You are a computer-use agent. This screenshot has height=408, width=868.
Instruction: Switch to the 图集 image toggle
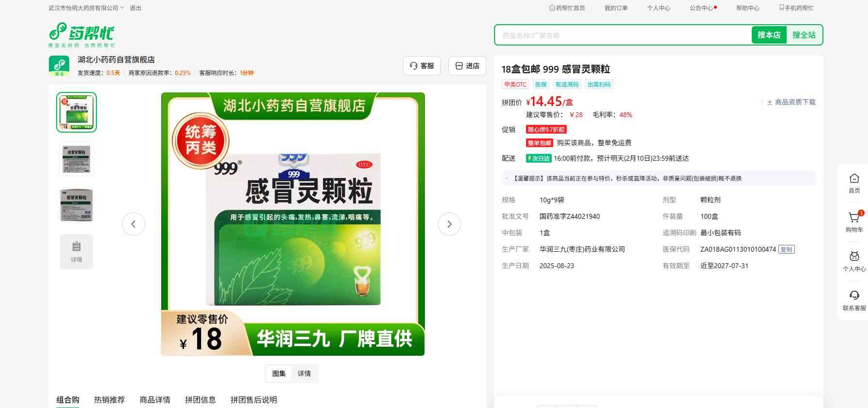click(279, 374)
